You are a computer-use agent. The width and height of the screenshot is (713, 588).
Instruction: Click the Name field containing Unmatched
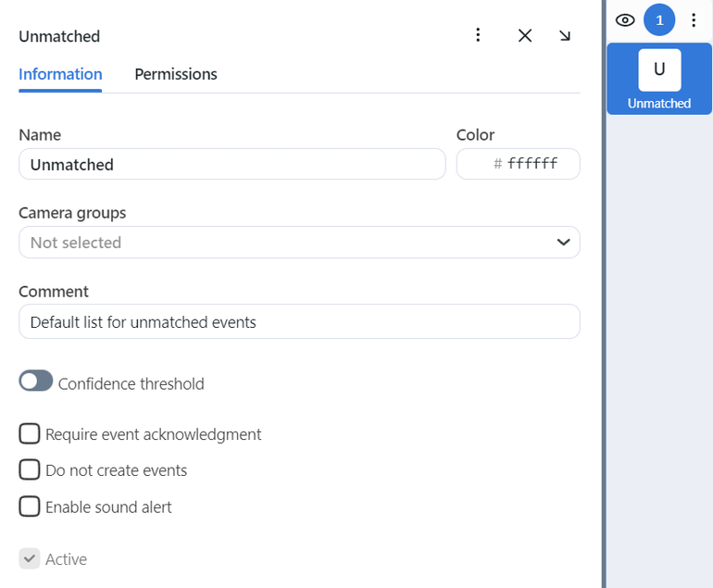coord(231,165)
